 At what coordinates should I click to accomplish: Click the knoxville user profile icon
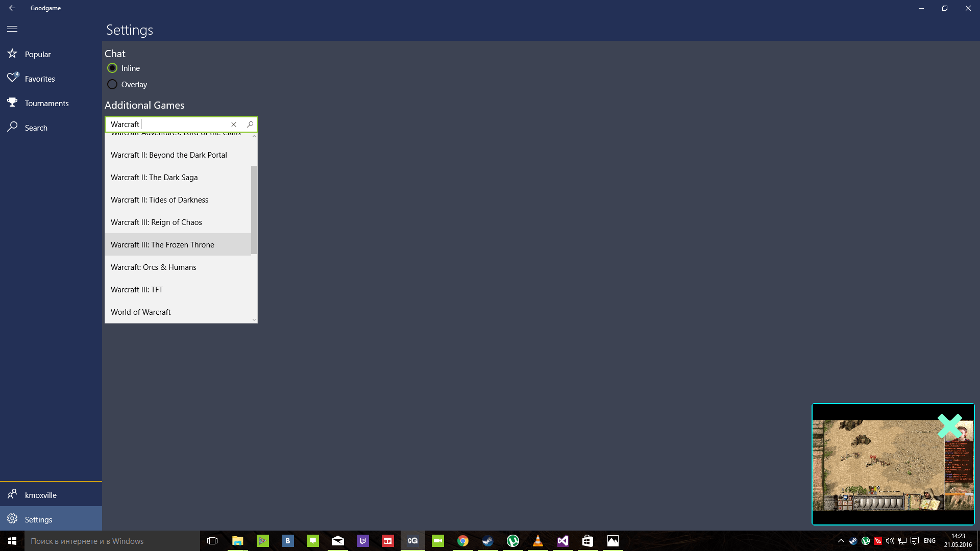[12, 494]
